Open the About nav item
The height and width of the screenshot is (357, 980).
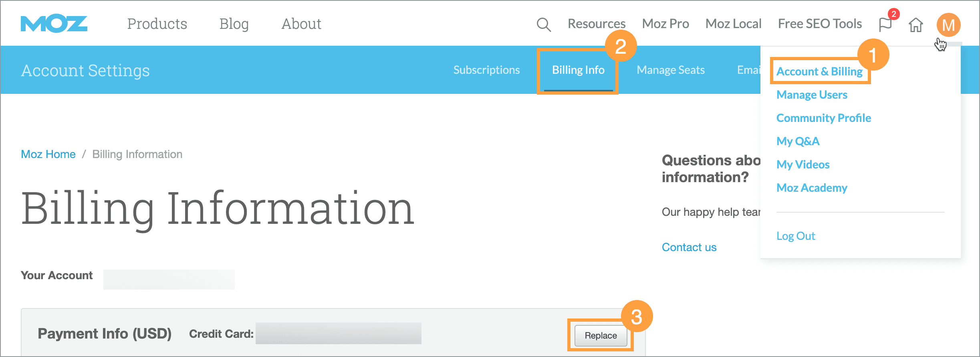[x=301, y=24]
